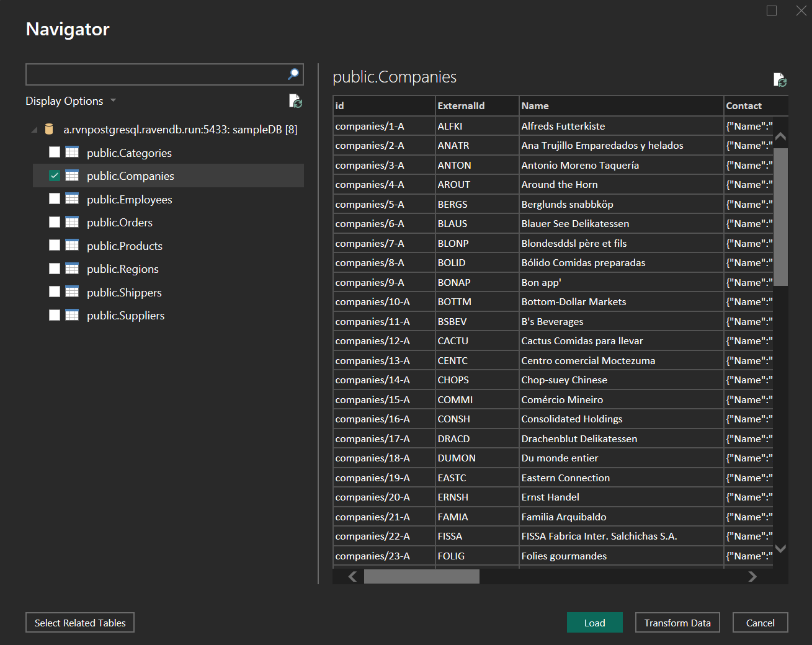812x645 pixels.
Task: Click the ExternalId column header
Action: [477, 106]
